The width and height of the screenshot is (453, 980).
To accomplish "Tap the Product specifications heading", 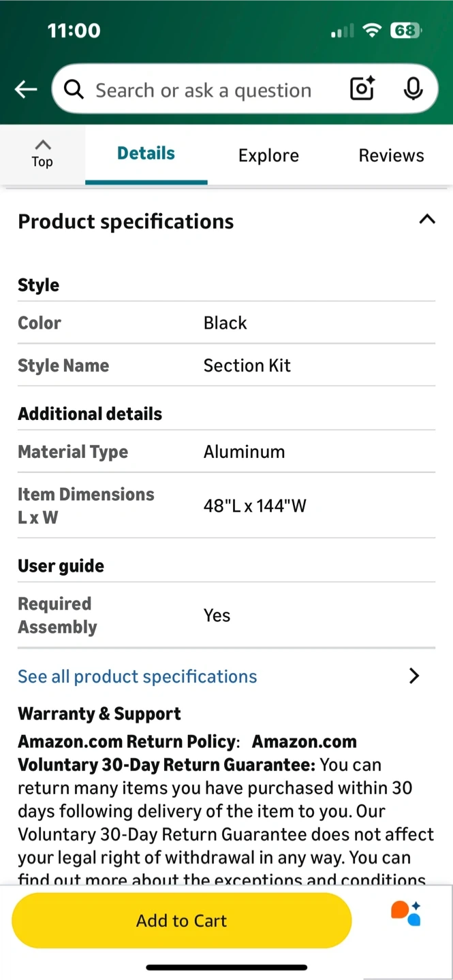I will pos(126,222).
